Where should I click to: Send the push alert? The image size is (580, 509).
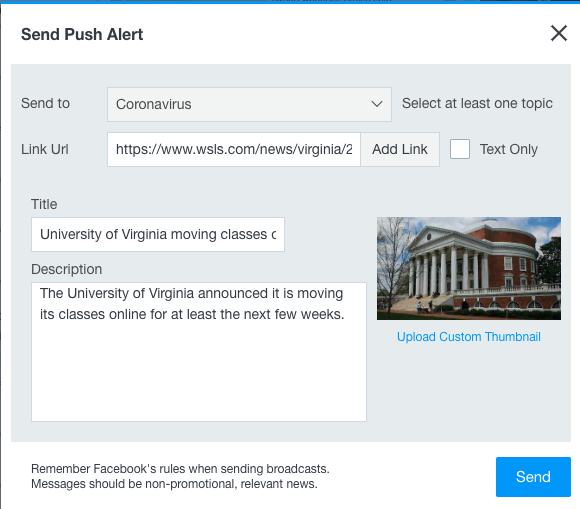(533, 477)
